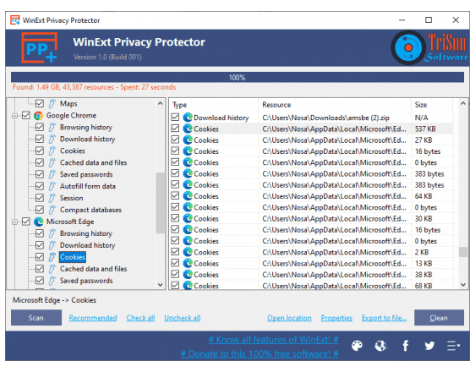Click the footprint icon beside Chrome Saved passwords

click(52, 174)
